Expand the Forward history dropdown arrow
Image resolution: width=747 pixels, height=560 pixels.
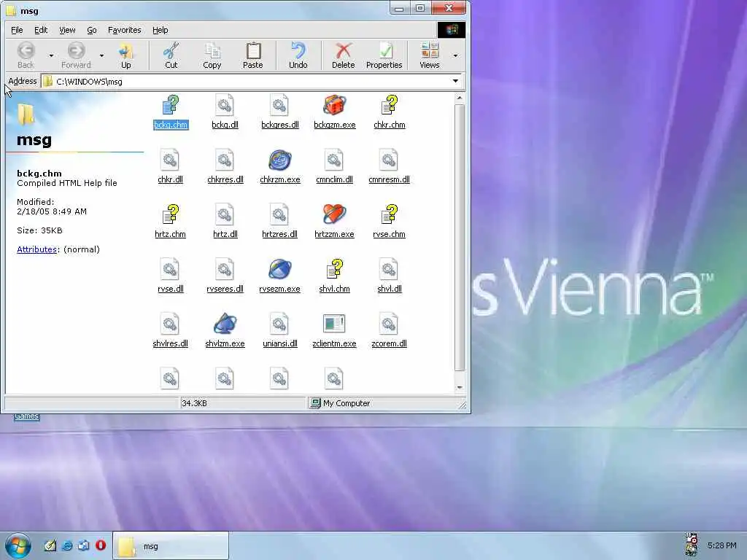101,55
